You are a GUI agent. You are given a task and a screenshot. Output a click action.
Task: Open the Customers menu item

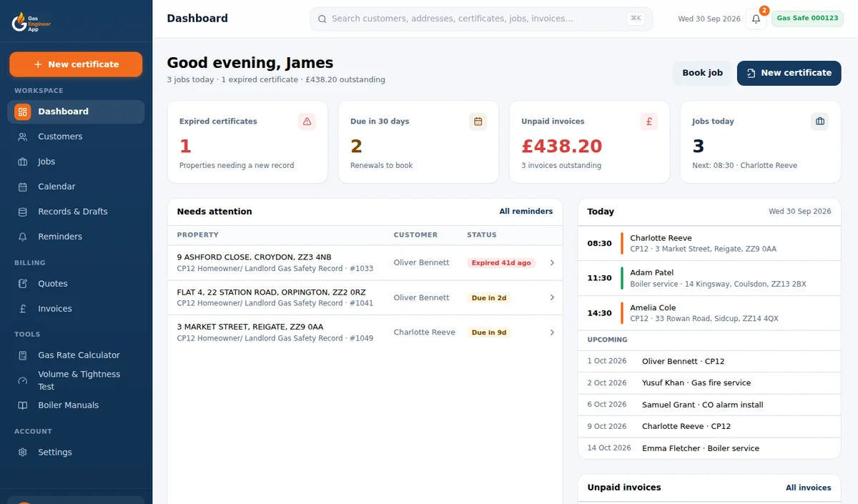tap(76, 137)
